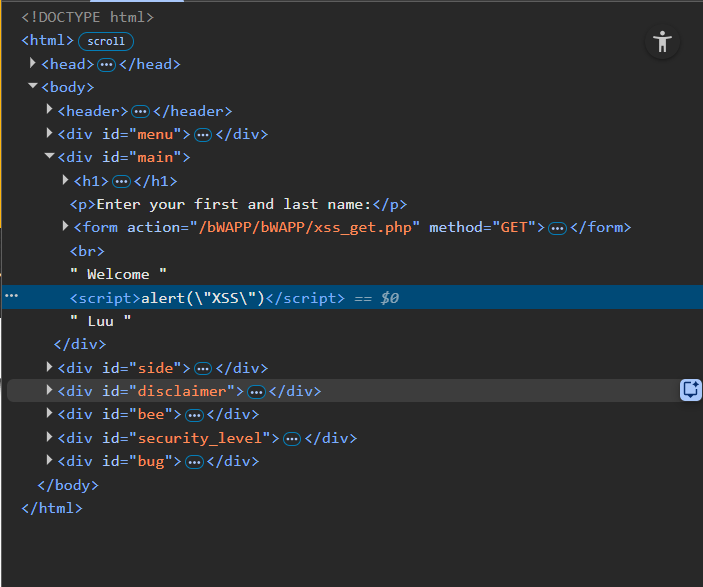Select the "Enter your first and last name" paragraph
Screen dimensions: 703x587
point(238,204)
